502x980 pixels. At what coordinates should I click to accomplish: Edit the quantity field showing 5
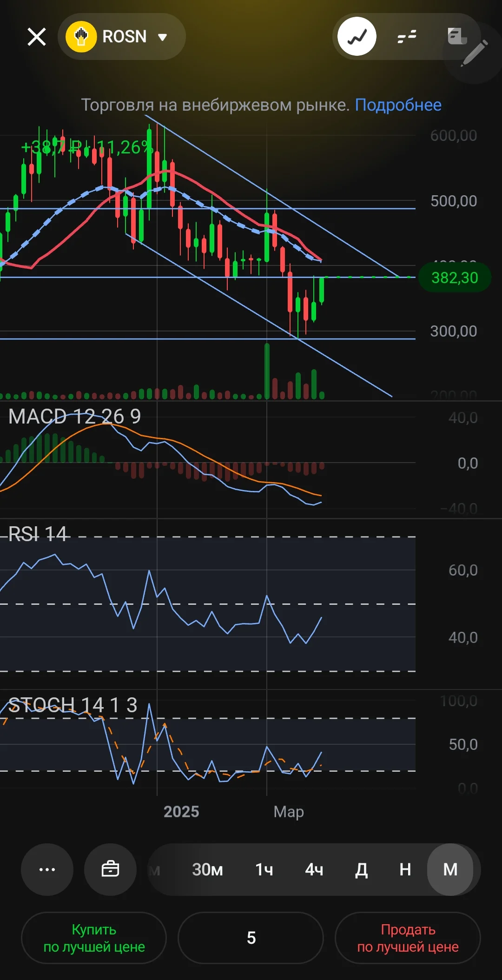coord(251,938)
